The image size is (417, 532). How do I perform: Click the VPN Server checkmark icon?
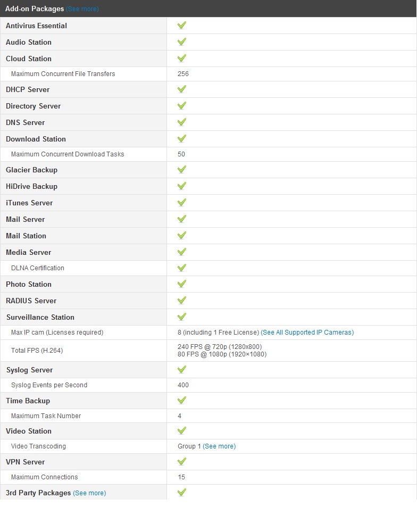[x=181, y=461]
